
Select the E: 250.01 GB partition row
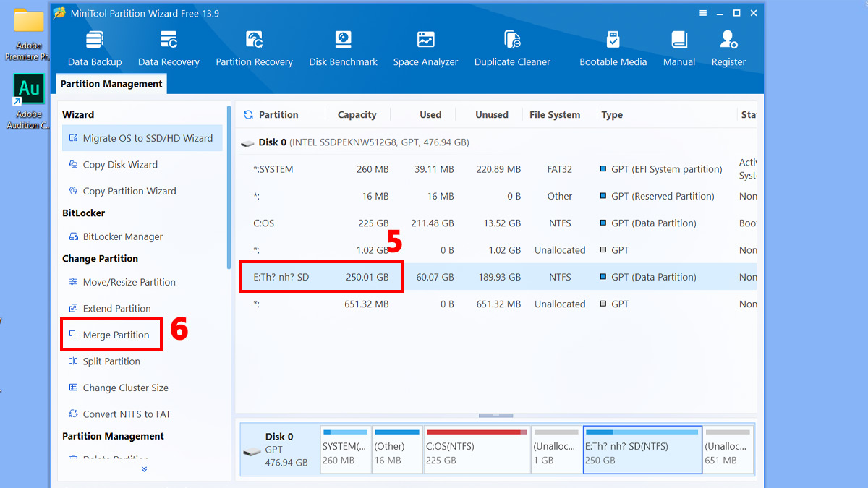[498, 277]
